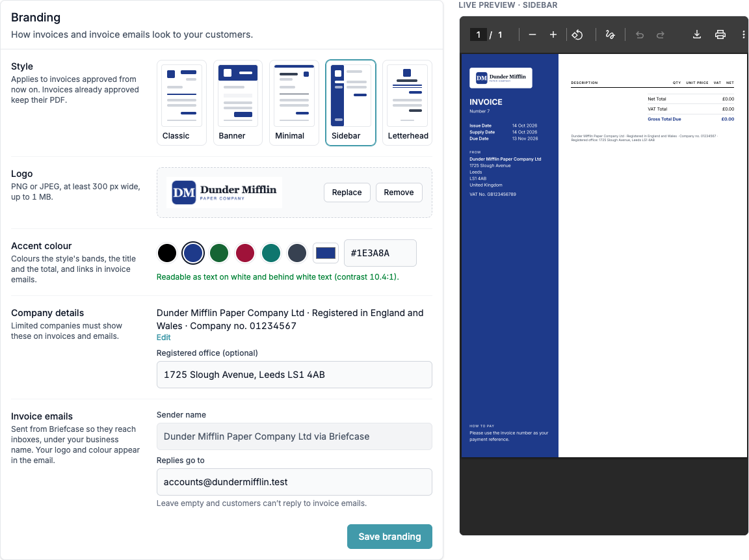
Task: Click the contrast readability message
Action: pyautogui.click(x=278, y=277)
